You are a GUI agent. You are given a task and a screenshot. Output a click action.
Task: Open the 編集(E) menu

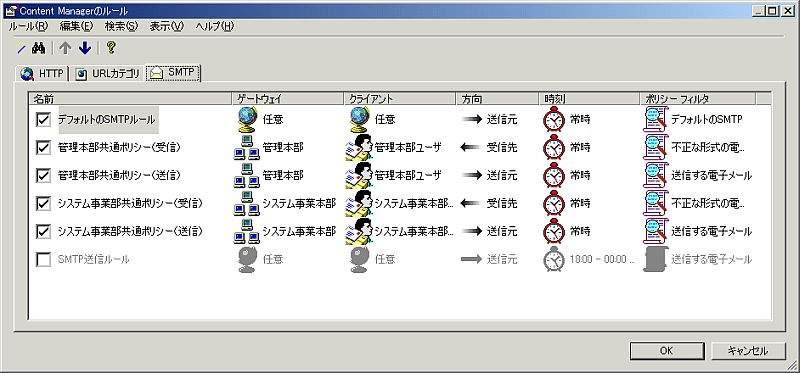77,26
